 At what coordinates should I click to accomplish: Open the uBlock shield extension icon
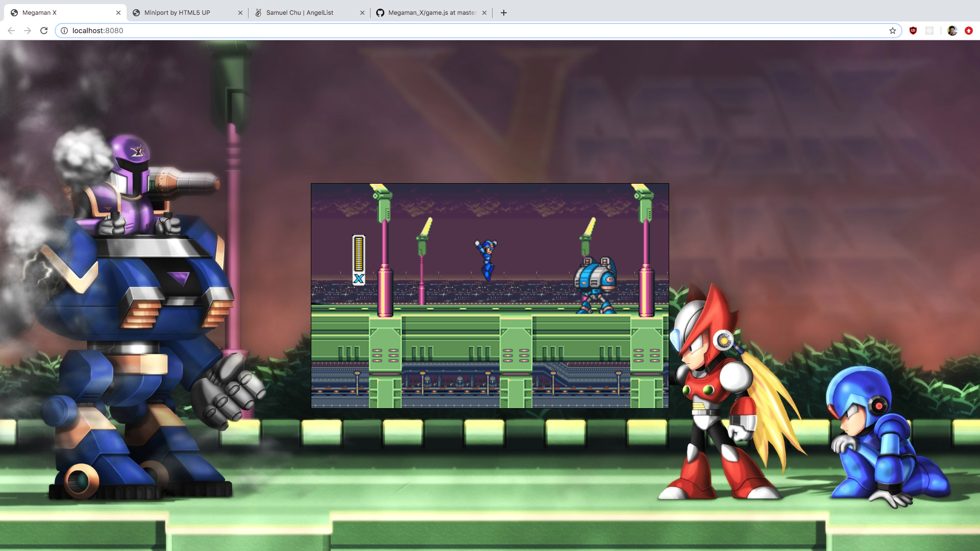(x=913, y=31)
